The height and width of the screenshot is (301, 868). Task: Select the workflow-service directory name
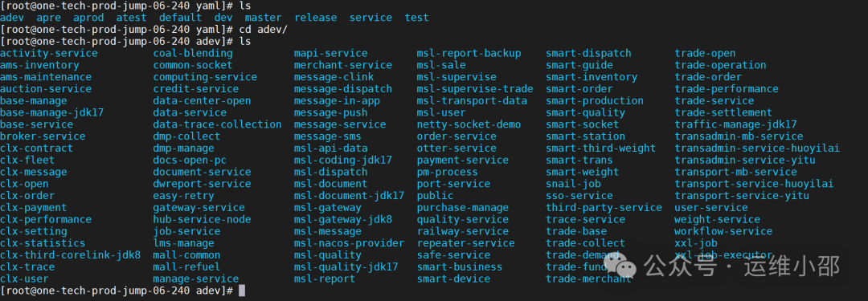click(723, 231)
